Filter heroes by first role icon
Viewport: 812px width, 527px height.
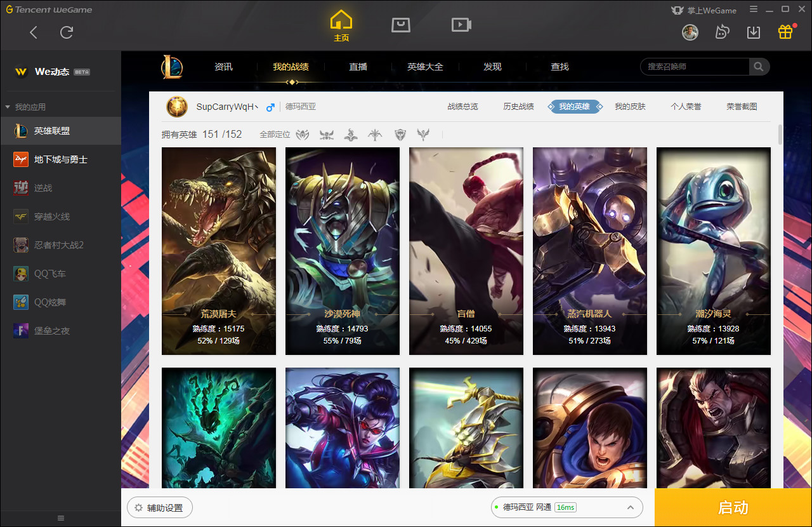click(303, 135)
